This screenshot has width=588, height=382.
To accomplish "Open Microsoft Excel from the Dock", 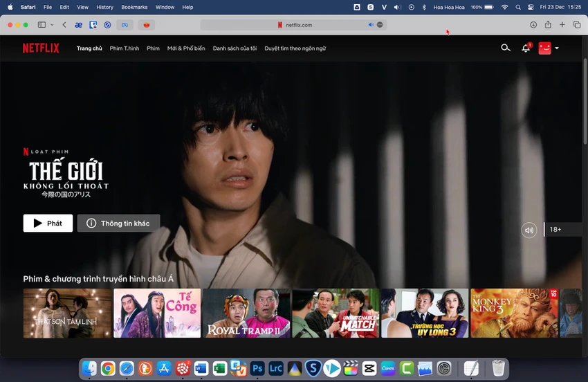I will point(220,369).
